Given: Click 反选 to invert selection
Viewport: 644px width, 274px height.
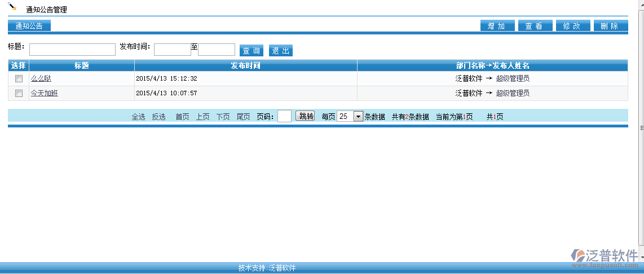Looking at the screenshot, I should coord(158,117).
